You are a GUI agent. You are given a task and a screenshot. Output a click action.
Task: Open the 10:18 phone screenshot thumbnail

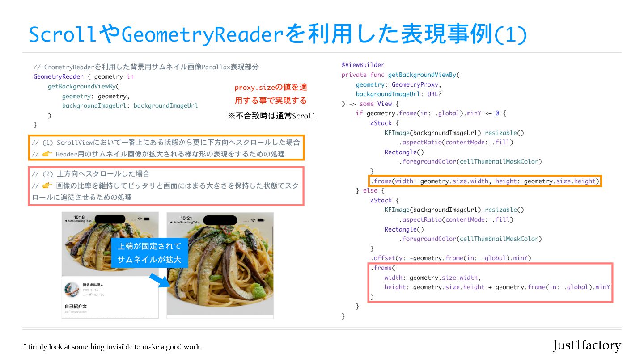pos(110,265)
